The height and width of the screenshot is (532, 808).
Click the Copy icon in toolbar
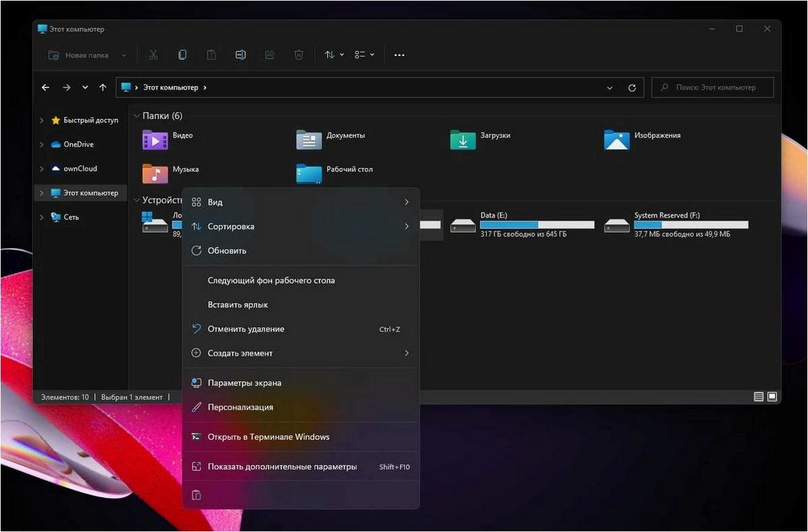tap(182, 55)
